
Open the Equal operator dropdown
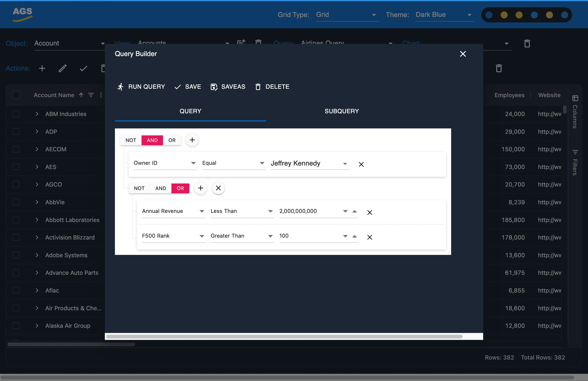[x=234, y=163]
